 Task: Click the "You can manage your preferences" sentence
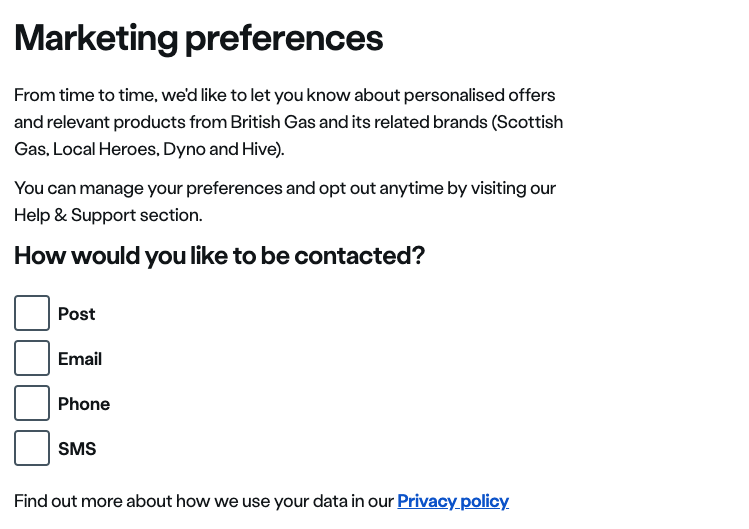(x=284, y=188)
